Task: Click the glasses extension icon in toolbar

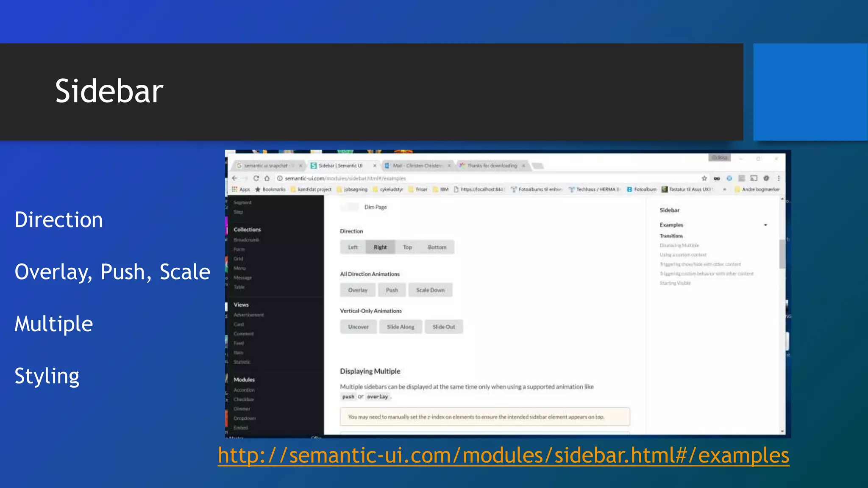Action: (717, 178)
